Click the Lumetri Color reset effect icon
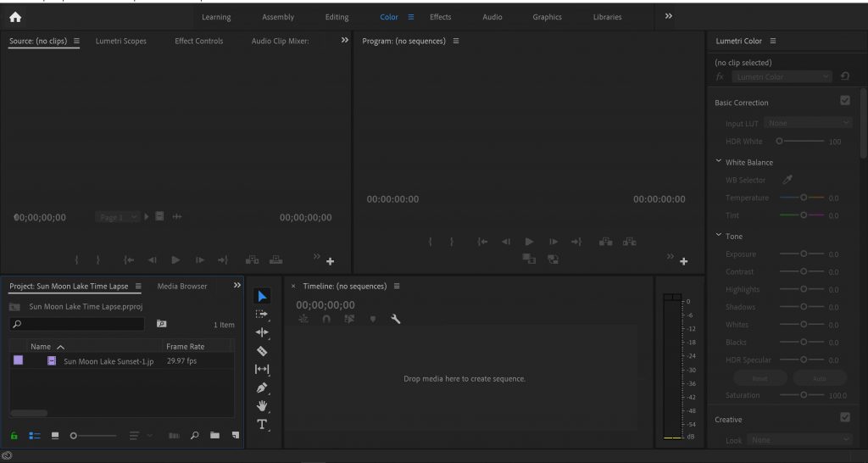This screenshot has width=868, height=463. (x=845, y=76)
